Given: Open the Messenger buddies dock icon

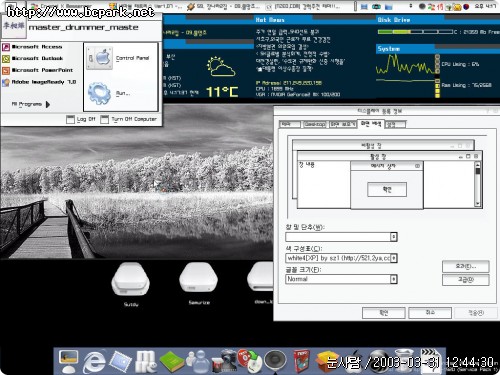Looking at the screenshot, I should pyautogui.click(x=197, y=362).
